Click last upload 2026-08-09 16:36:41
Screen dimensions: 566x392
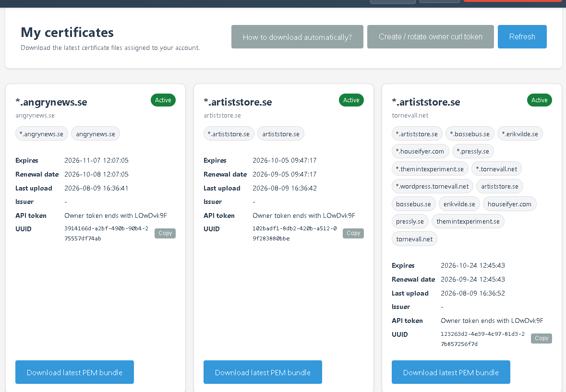point(96,188)
